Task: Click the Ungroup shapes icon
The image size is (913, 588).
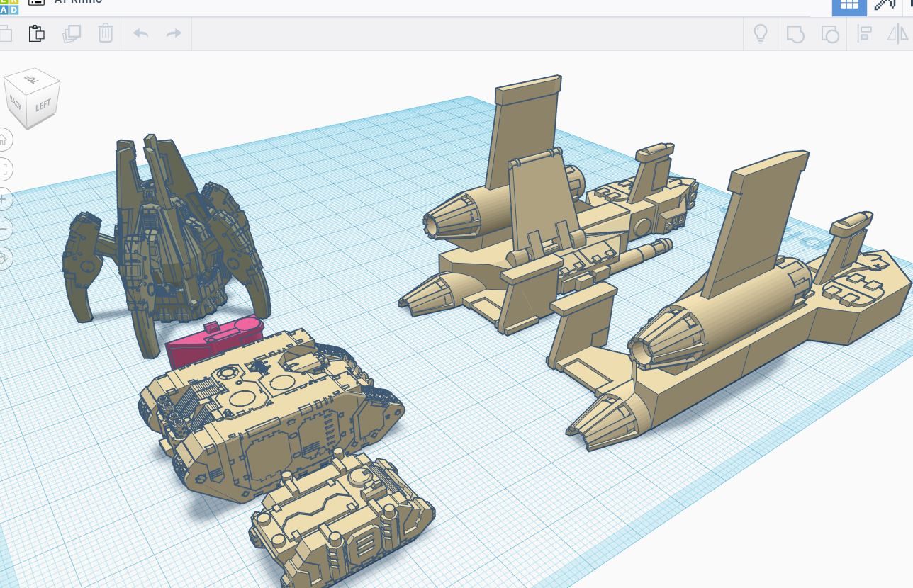Action: point(829,34)
